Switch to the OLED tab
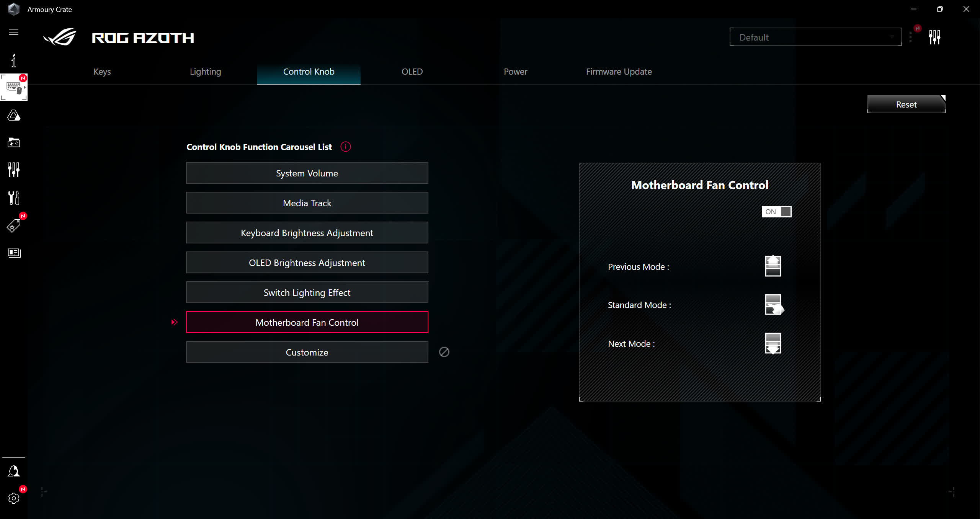980x519 pixels. tap(412, 72)
